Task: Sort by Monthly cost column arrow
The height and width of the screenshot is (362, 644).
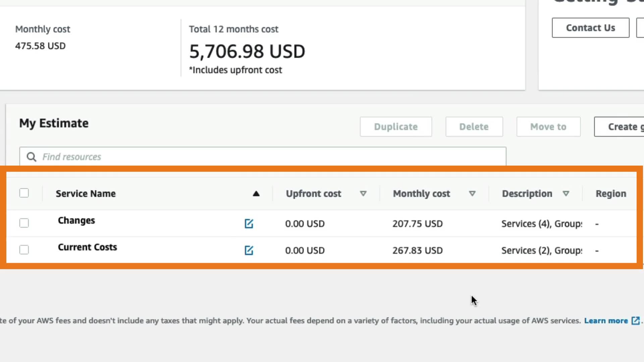Action: pos(472,194)
